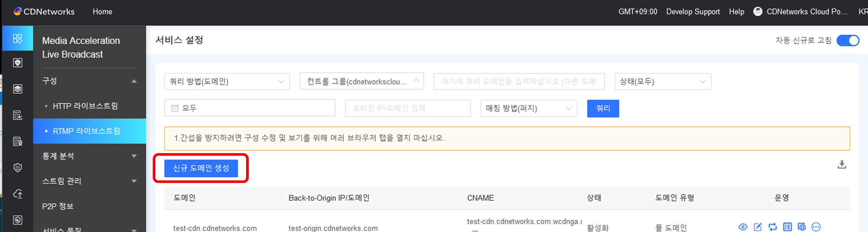Click the four-squares dashboard icon in sidebar
The height and width of the screenshot is (232, 868).
click(x=17, y=39)
